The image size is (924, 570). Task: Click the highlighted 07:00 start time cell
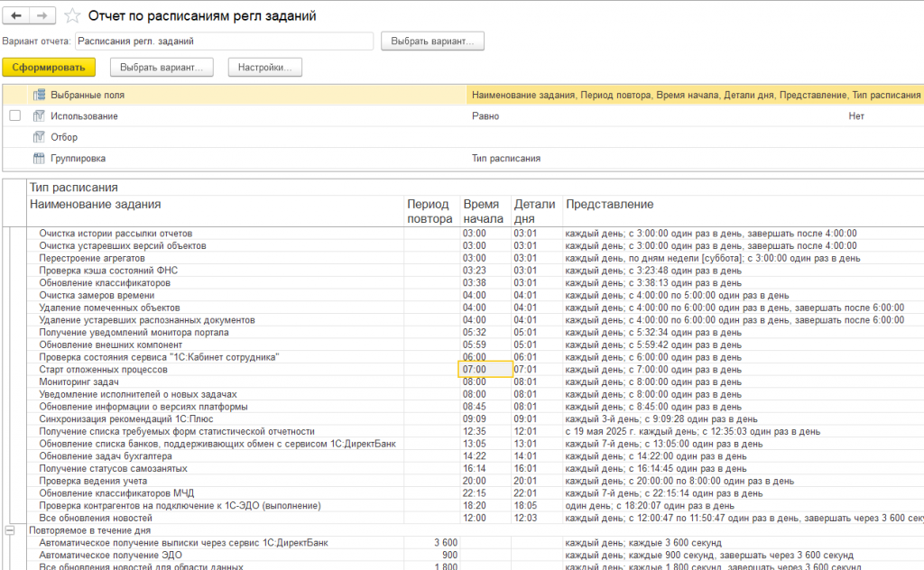click(x=485, y=370)
